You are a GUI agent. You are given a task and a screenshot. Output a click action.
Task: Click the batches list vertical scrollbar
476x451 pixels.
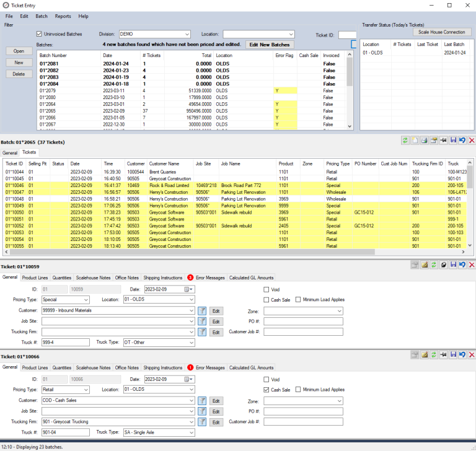[350, 90]
